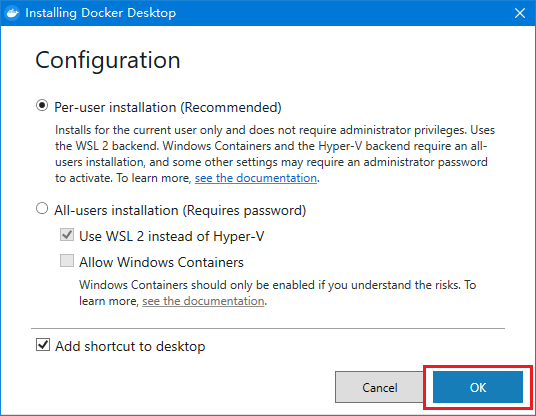Click the Cancel button
The image size is (536, 416).
[x=380, y=387]
